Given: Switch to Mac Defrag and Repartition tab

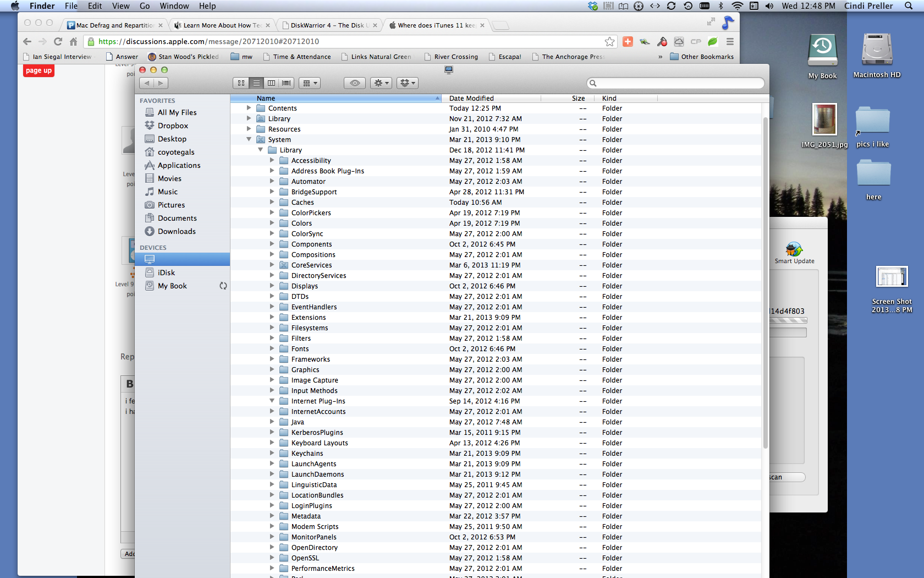Looking at the screenshot, I should coord(115,25).
